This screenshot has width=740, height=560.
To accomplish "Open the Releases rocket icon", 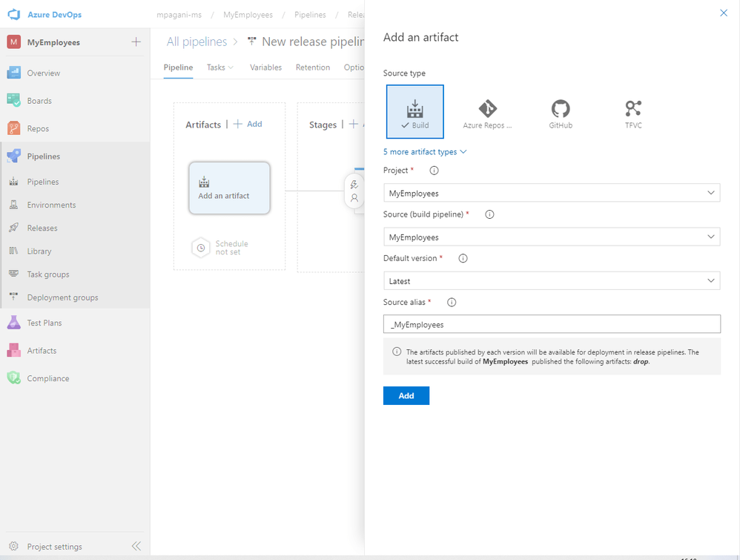I will [13, 228].
